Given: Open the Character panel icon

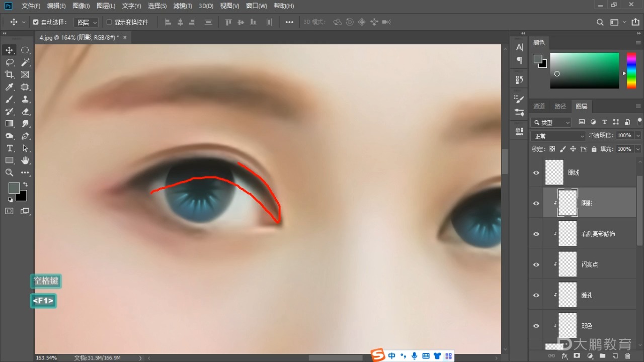Looking at the screenshot, I should (x=519, y=47).
